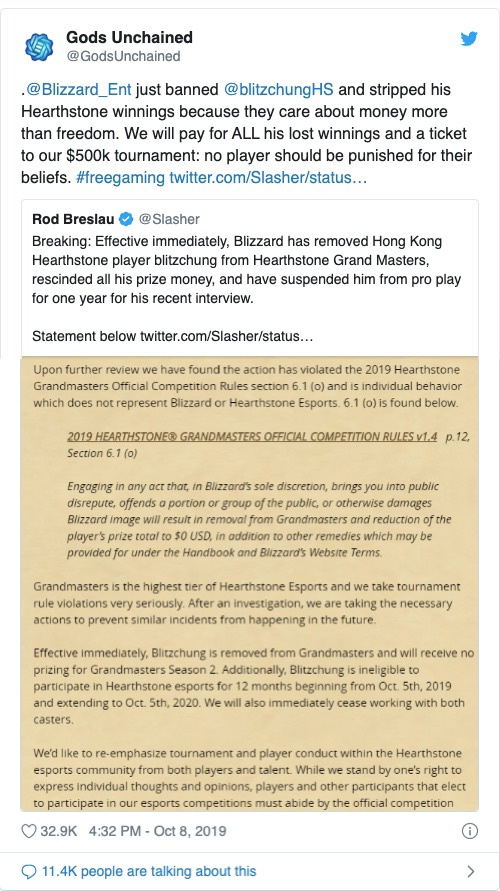Open the Gods Unchained account name
Image resolution: width=500 pixels, height=891 pixels.
130,38
